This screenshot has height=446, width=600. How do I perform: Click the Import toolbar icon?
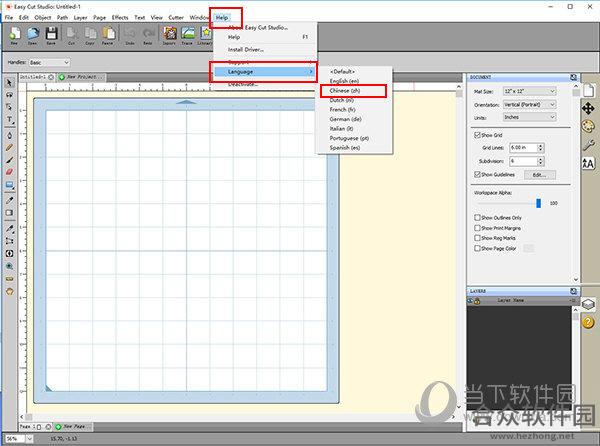169,34
